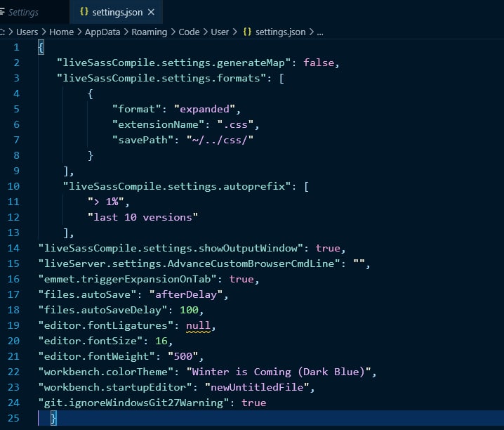Click line number 10 in gutter

13,186
